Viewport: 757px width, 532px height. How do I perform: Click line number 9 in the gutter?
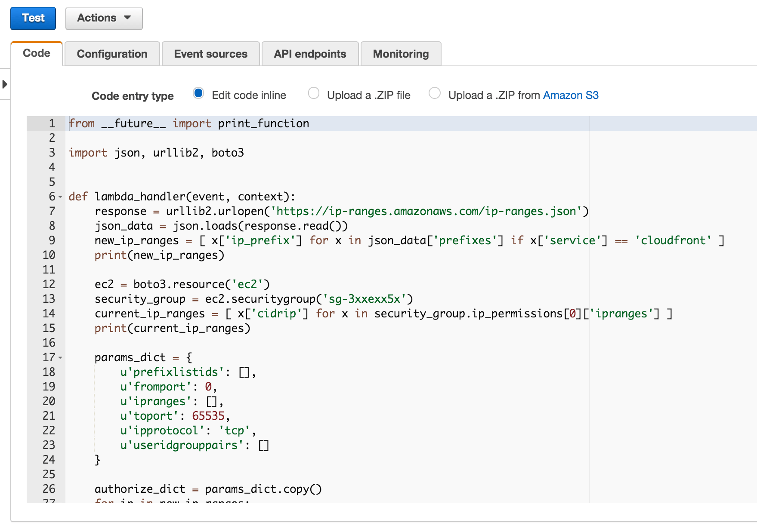[x=51, y=240]
